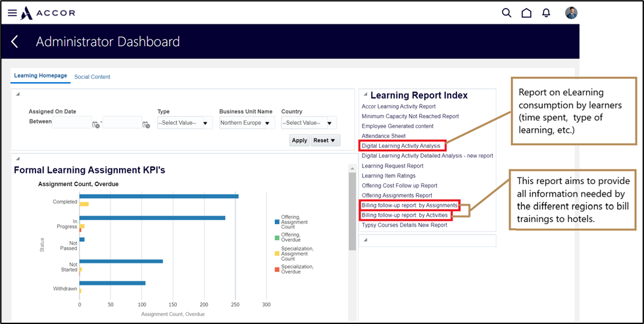The image size is (644, 324).
Task: Open the user profile avatar
Action: click(571, 12)
